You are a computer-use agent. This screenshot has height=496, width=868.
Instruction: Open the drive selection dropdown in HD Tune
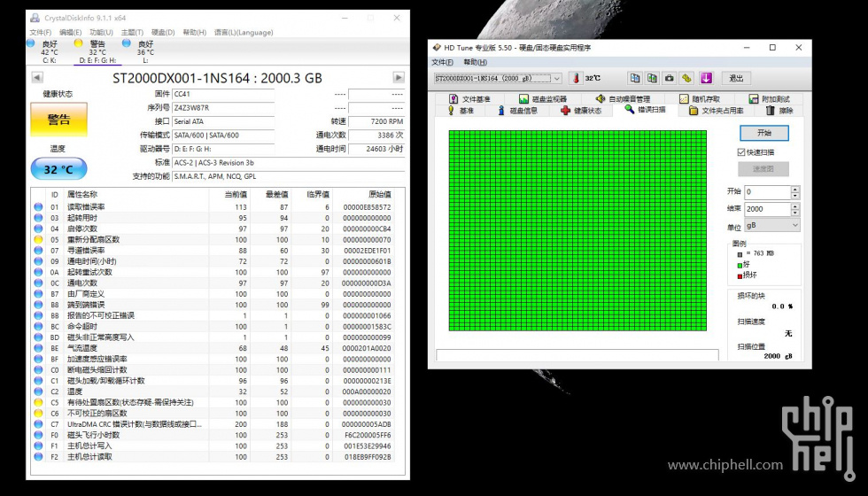point(557,79)
